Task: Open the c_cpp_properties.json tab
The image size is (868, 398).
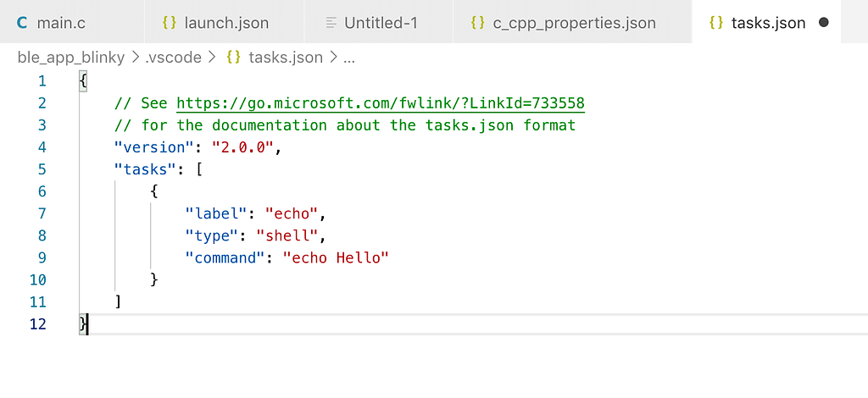Action: coord(572,23)
